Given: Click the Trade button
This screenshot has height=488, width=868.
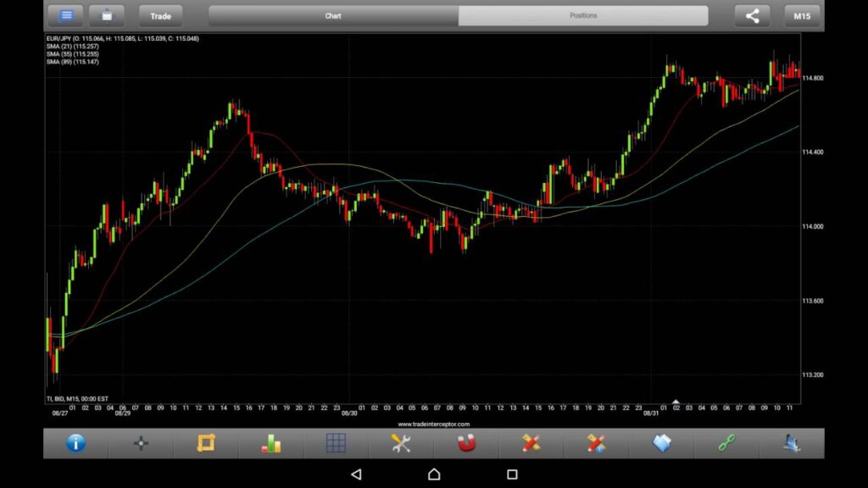Looking at the screenshot, I should [x=160, y=16].
